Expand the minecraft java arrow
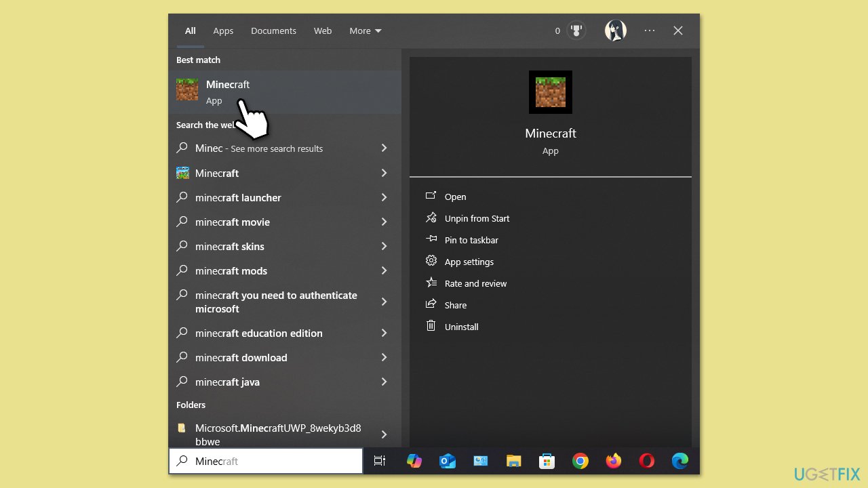 coord(384,382)
